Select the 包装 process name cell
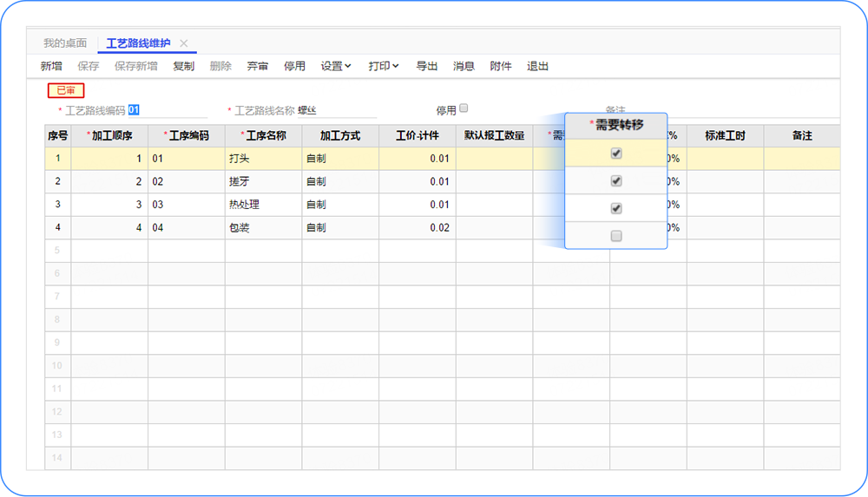The height and width of the screenshot is (497, 868). point(264,228)
